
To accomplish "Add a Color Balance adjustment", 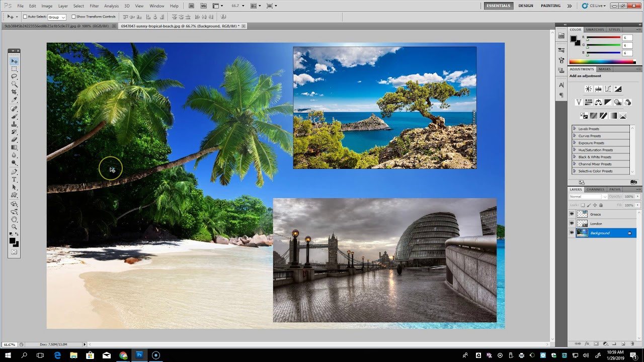I will pos(598,102).
